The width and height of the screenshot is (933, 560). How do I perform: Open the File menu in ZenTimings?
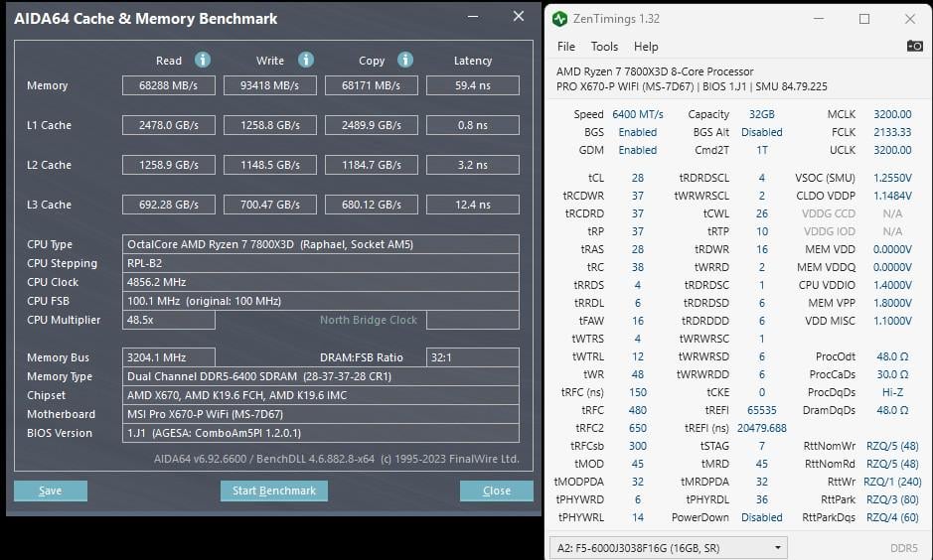(566, 47)
